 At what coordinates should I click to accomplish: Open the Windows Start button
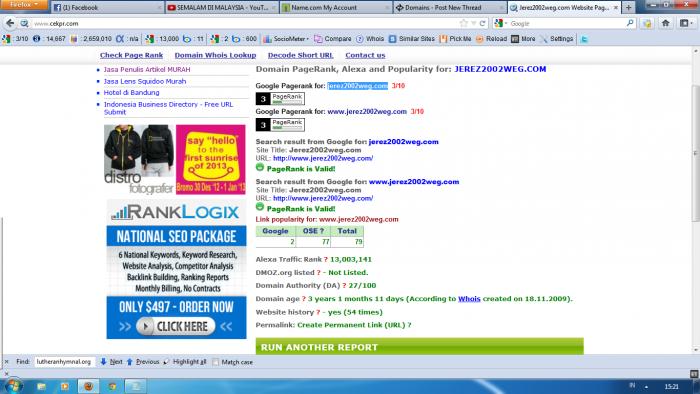12,386
